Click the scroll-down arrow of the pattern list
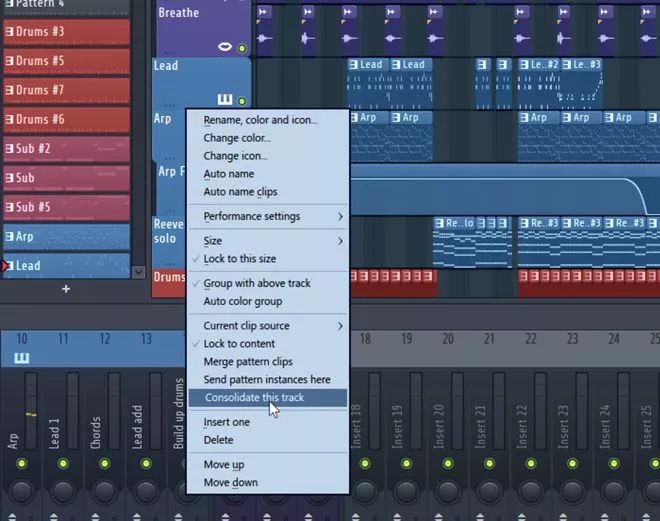The image size is (660, 521). pyautogui.click(x=139, y=272)
